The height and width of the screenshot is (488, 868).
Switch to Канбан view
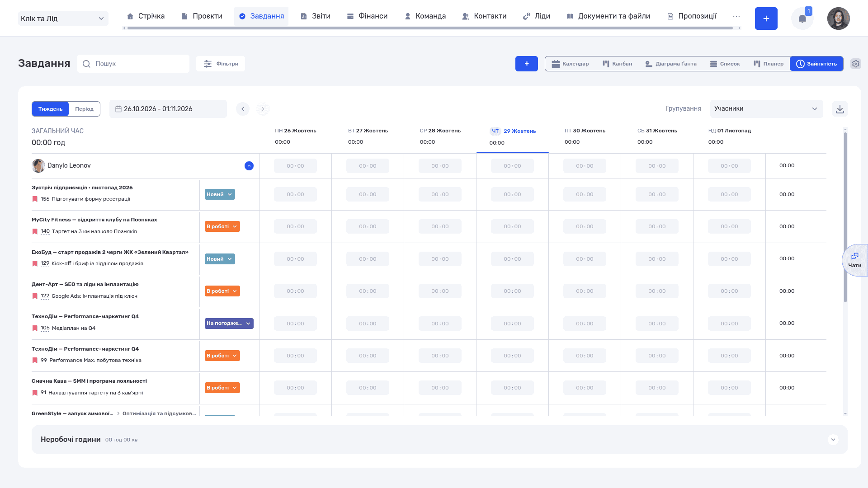618,64
